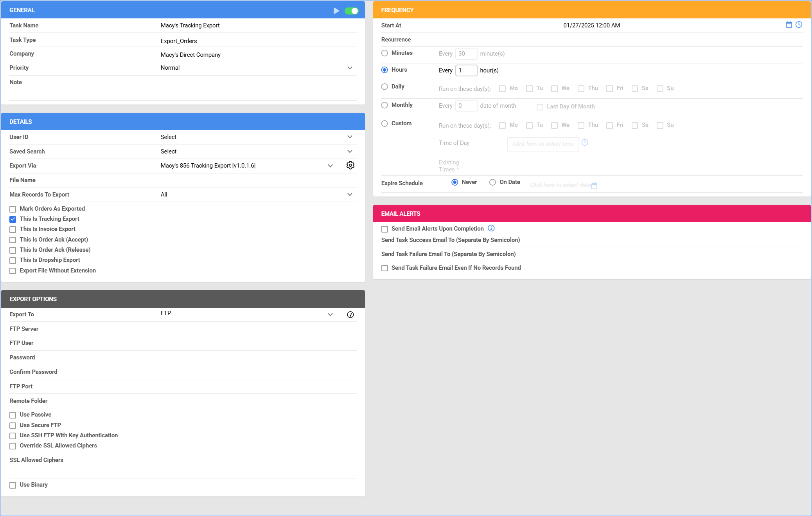Check This Is Invoice Export
Viewport: 812px width, 516px height.
tap(13, 229)
